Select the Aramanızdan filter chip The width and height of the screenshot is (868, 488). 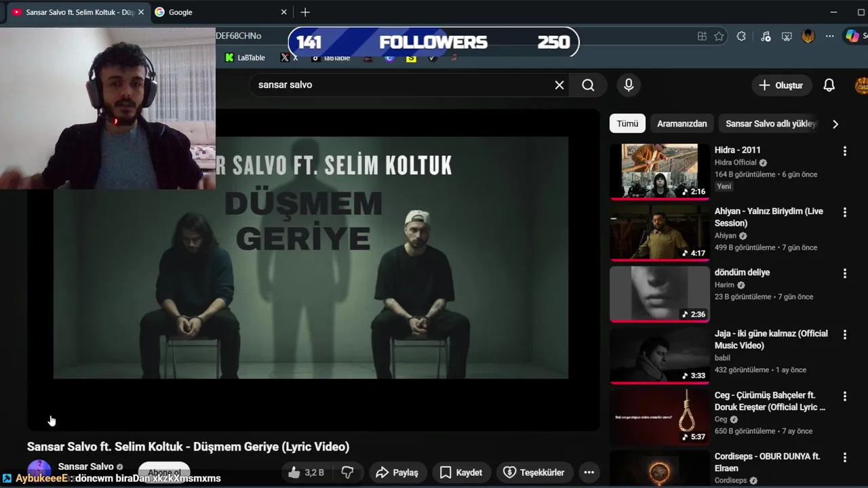click(x=682, y=123)
